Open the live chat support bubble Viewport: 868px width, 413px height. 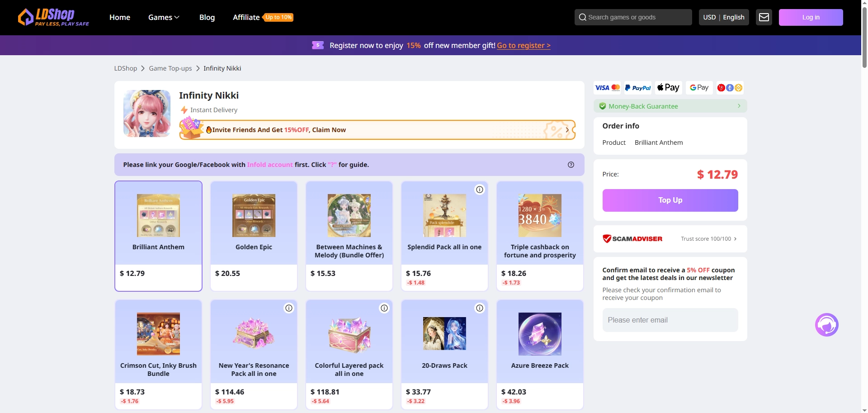(827, 325)
